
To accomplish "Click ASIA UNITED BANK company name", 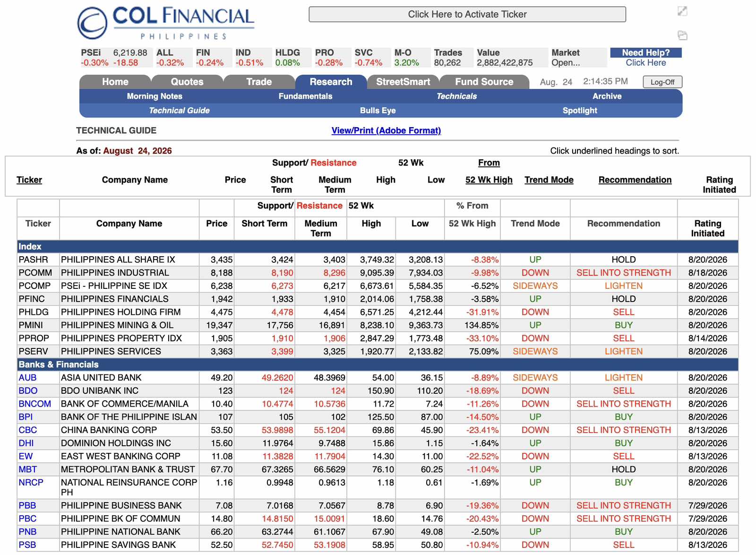I will click(x=101, y=378).
